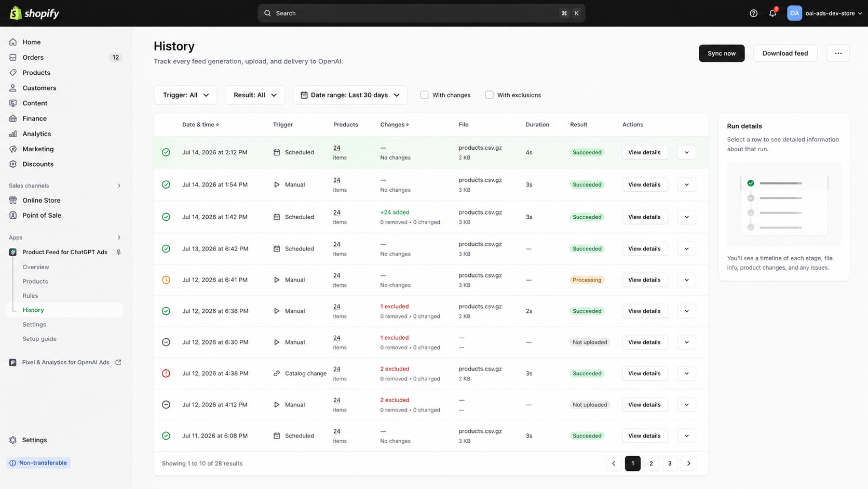Click external link icon for Pixel & Analytics

click(x=118, y=362)
